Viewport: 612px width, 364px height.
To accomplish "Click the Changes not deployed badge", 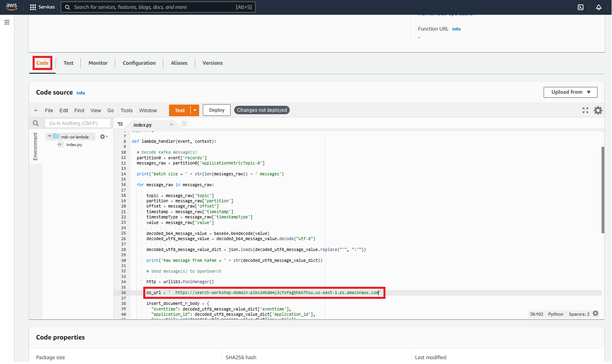I will (262, 110).
